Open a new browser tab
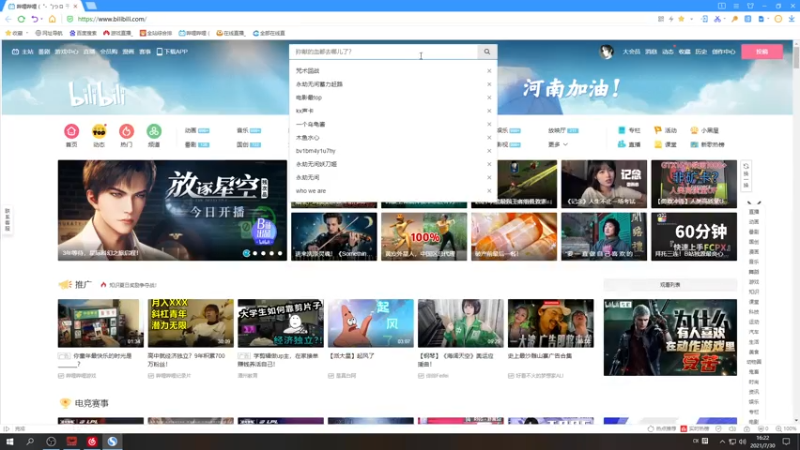The height and width of the screenshot is (450, 800). [x=91, y=6]
